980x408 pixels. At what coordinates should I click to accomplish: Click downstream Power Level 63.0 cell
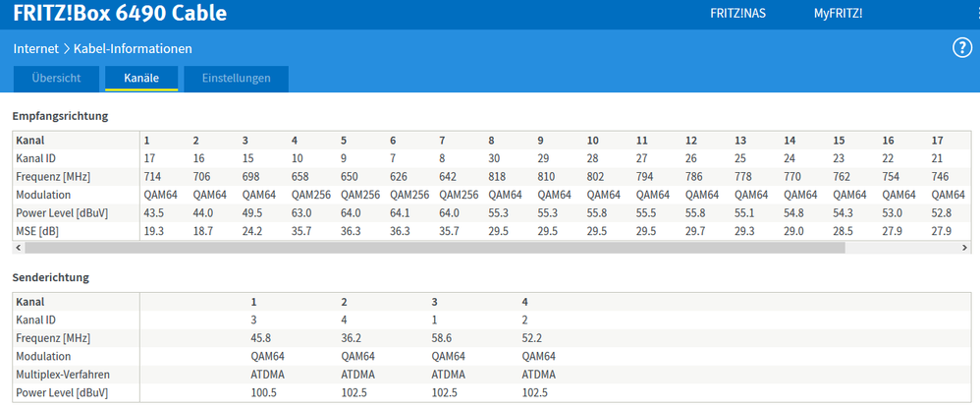pyautogui.click(x=301, y=212)
